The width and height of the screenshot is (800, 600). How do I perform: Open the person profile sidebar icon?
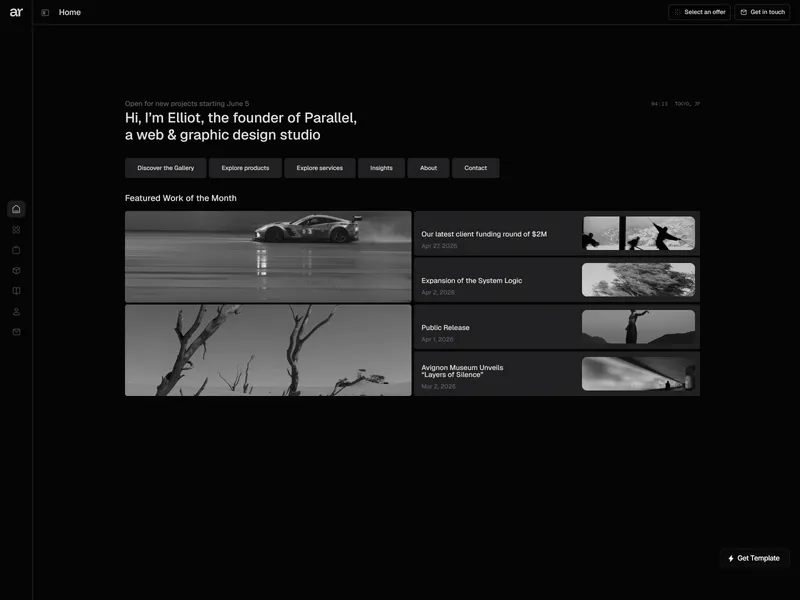(16, 311)
